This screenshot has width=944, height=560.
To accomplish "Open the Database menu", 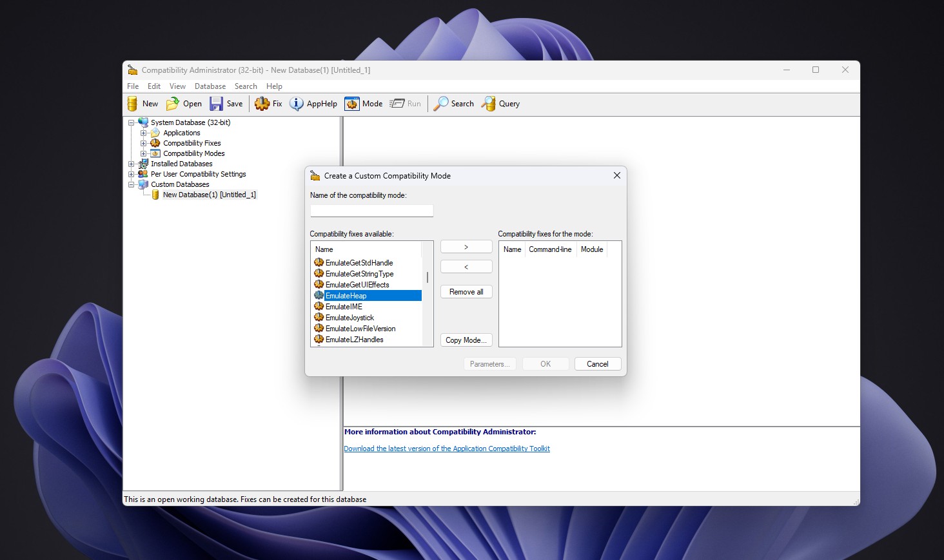I will click(210, 86).
